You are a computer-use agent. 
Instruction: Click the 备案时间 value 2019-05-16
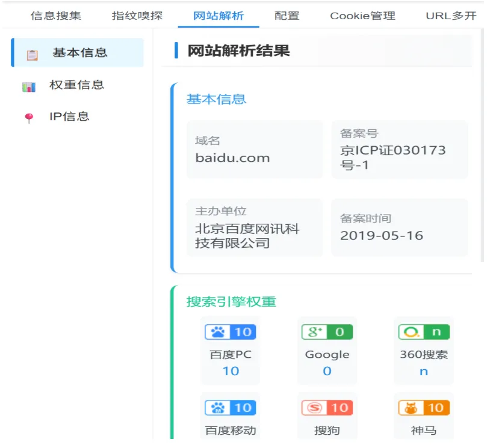tap(382, 236)
